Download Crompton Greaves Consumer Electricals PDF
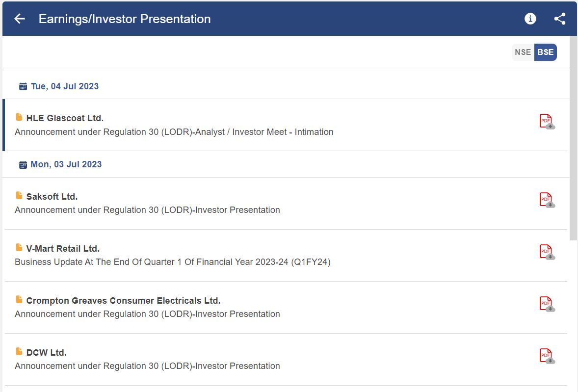Screen dimensions: 578x392 [x=547, y=304]
